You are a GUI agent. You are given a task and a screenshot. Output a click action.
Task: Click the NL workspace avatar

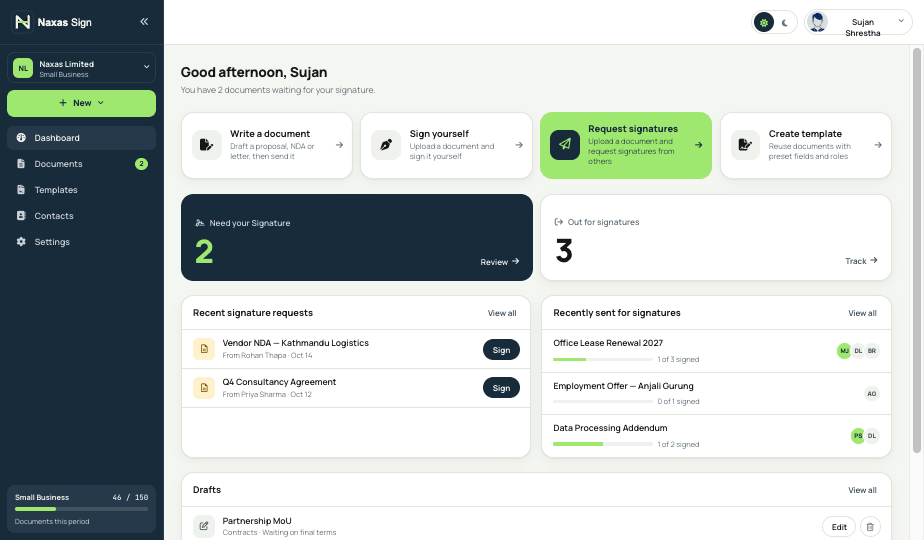point(23,68)
